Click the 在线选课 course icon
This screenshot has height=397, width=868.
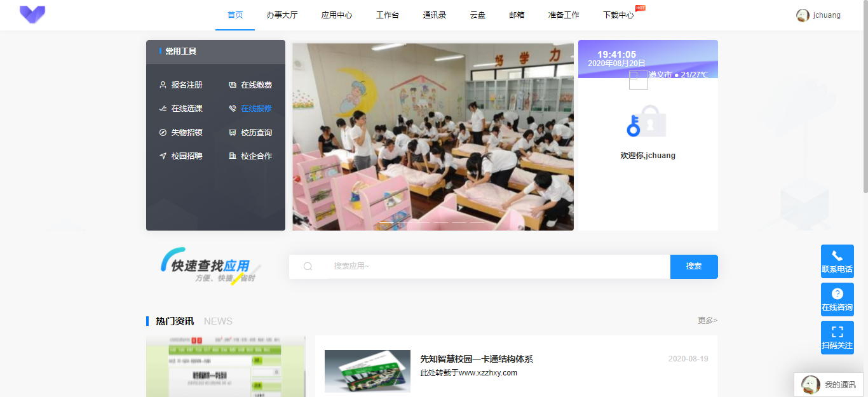(x=163, y=109)
